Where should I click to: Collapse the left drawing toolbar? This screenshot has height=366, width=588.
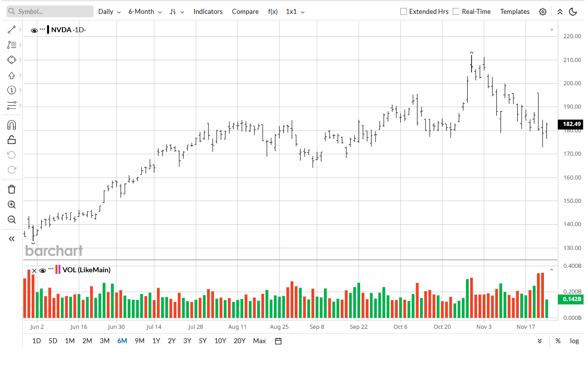(11, 239)
